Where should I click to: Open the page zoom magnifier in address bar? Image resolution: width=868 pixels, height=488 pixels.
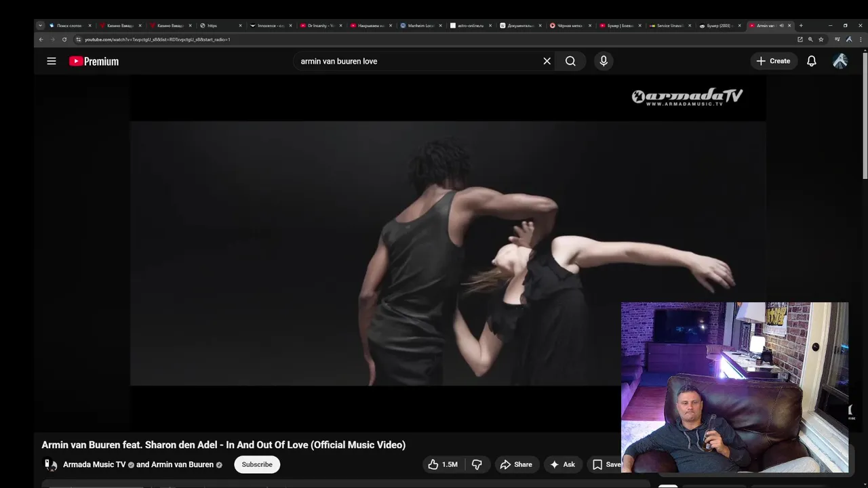810,39
